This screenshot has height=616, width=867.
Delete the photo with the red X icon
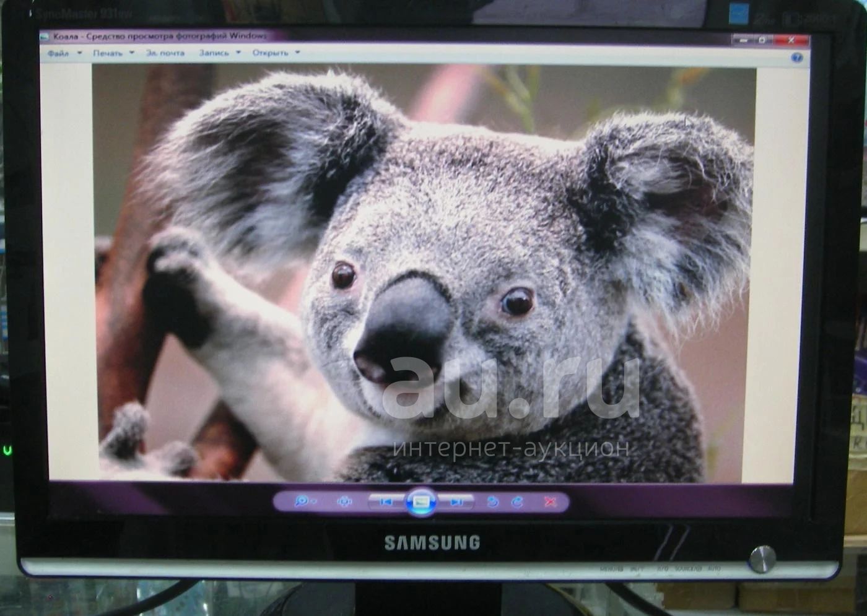tap(549, 501)
